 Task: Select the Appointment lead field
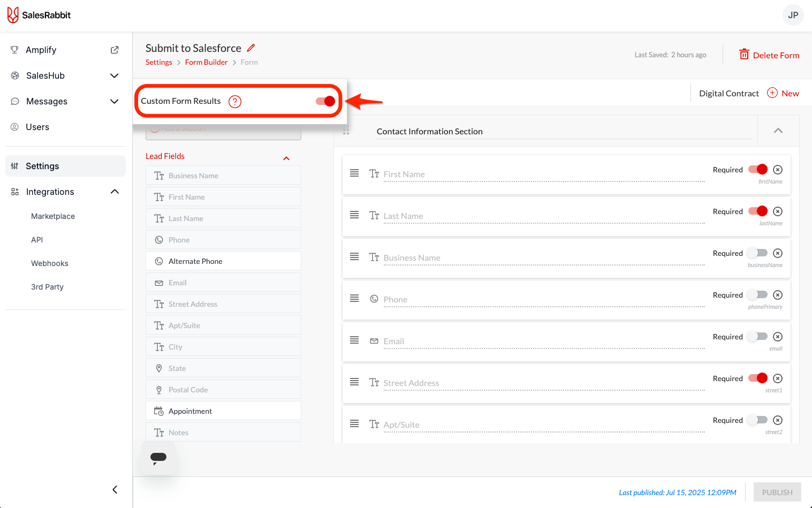(223, 411)
